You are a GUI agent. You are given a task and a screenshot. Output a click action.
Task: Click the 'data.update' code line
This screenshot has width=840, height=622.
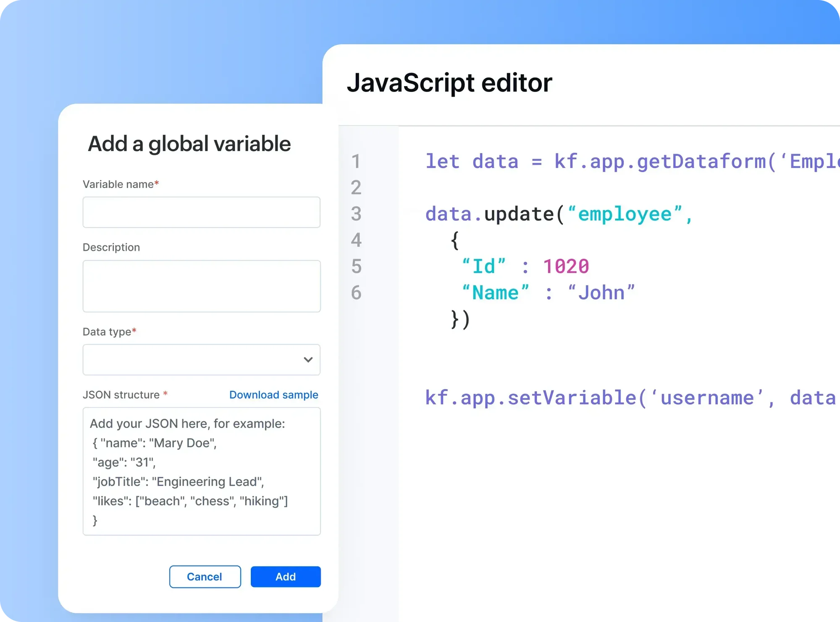(x=559, y=214)
